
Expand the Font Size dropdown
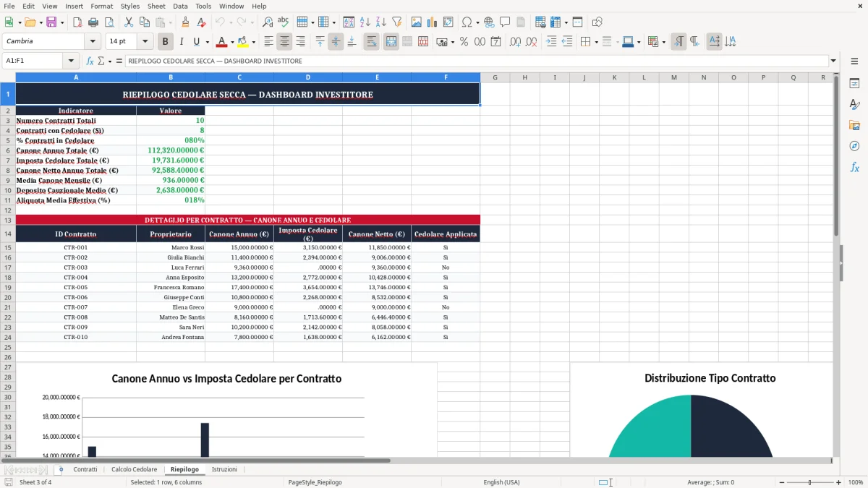[x=145, y=42]
